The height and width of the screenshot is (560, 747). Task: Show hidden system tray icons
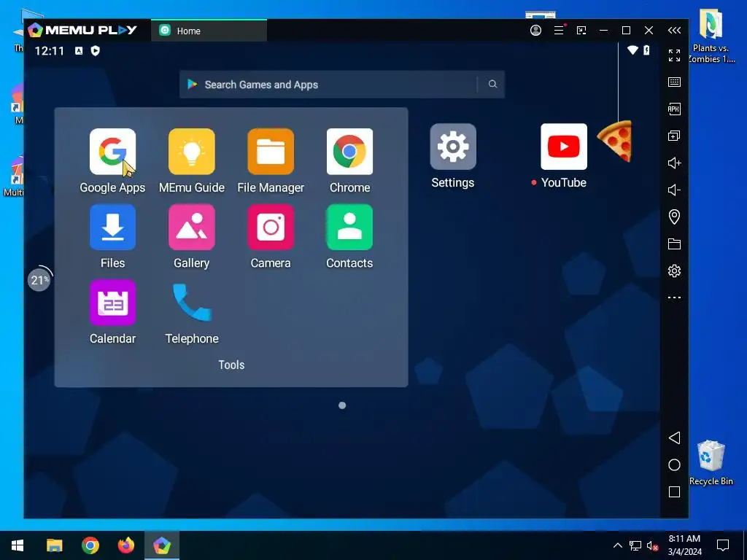point(617,545)
